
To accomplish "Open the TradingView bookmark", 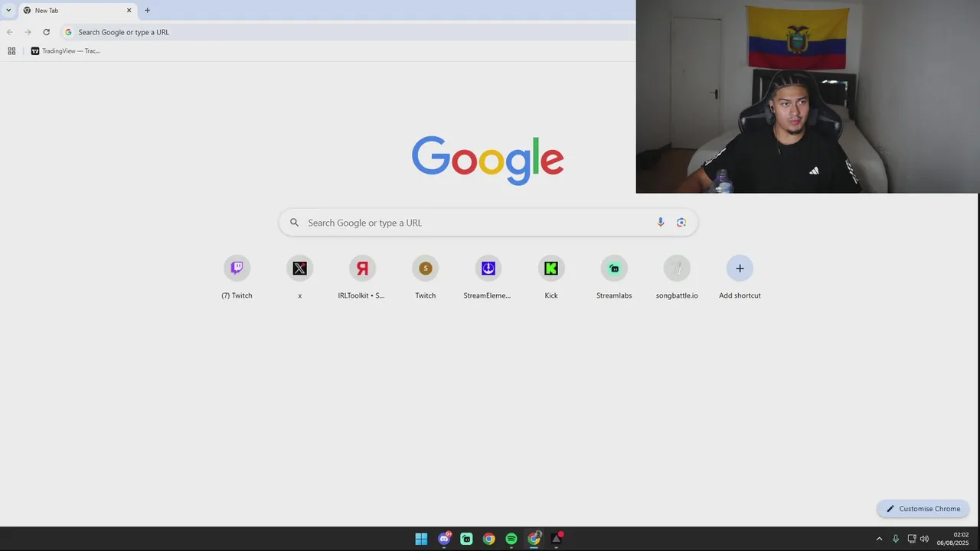I will click(66, 51).
